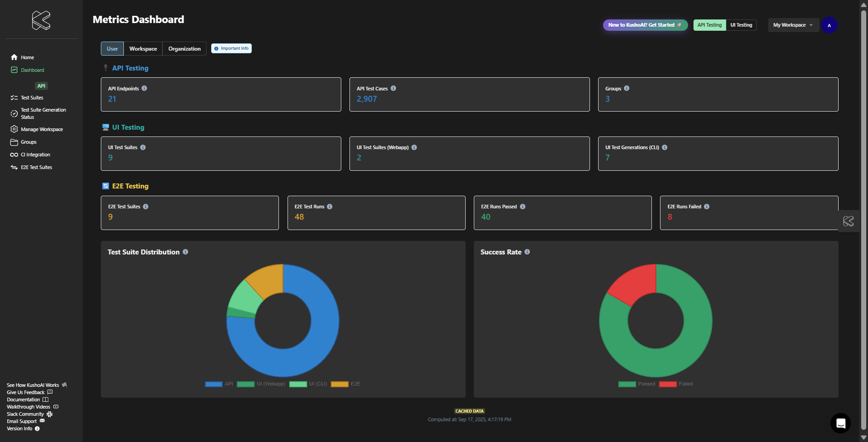Click the info icon next to the UI Test Suites card
The width and height of the screenshot is (868, 442).
point(143,147)
